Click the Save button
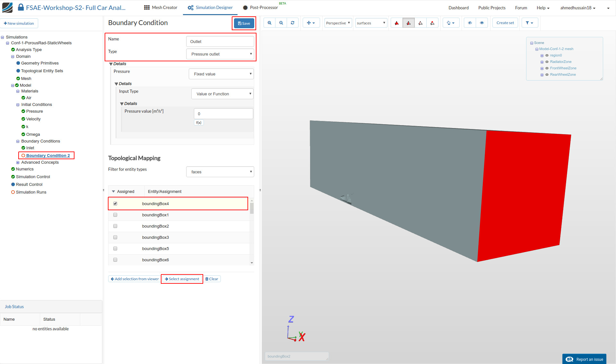 [x=244, y=23]
